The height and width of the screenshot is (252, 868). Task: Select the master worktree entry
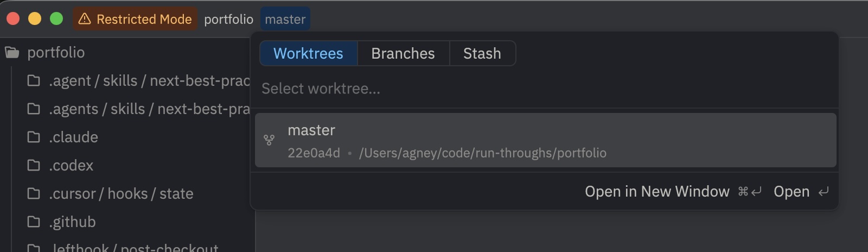click(x=545, y=140)
